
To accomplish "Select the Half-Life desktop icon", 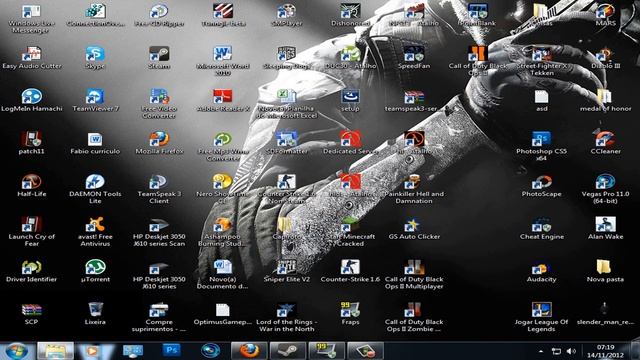I will point(31,183).
